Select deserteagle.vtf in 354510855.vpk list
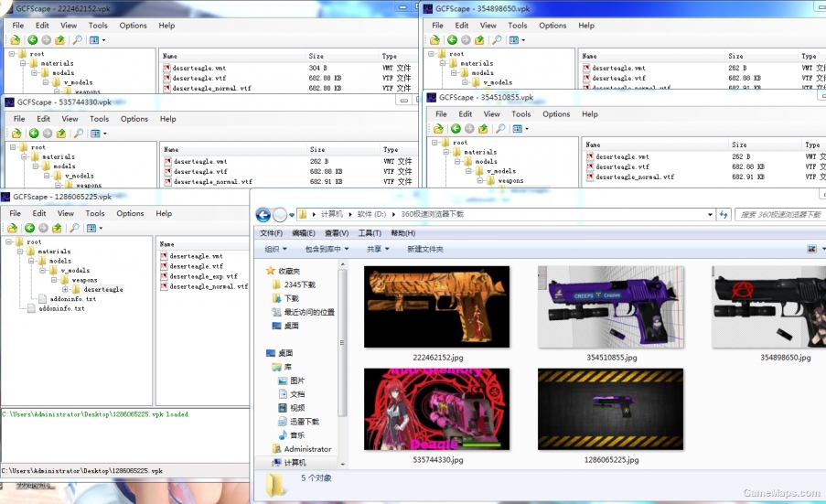 [x=622, y=167]
